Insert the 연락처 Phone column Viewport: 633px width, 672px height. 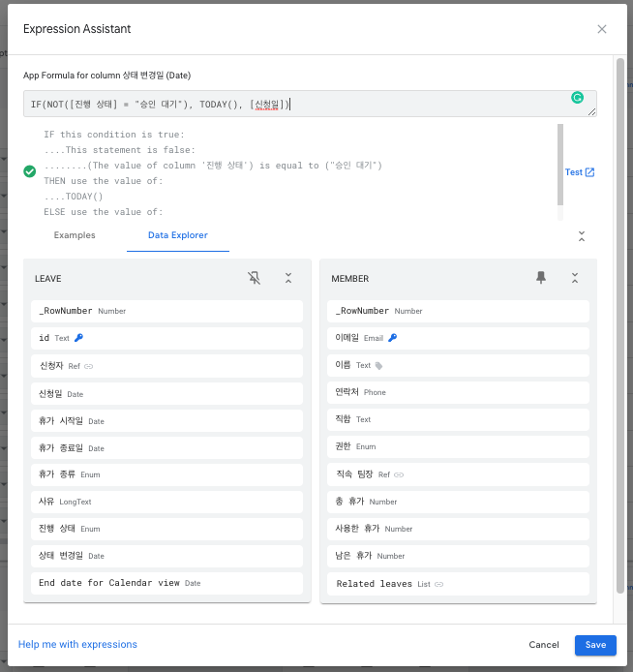tap(458, 392)
